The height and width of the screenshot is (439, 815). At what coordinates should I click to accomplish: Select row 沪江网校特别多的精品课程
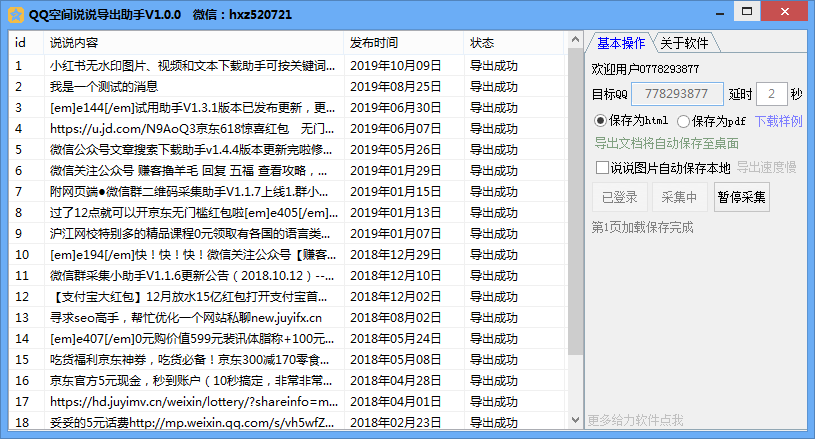pos(286,234)
